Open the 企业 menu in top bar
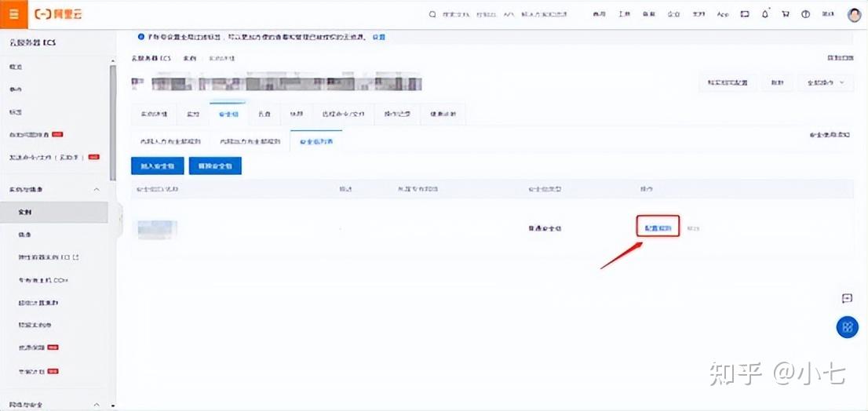868x411 pixels. (673, 14)
